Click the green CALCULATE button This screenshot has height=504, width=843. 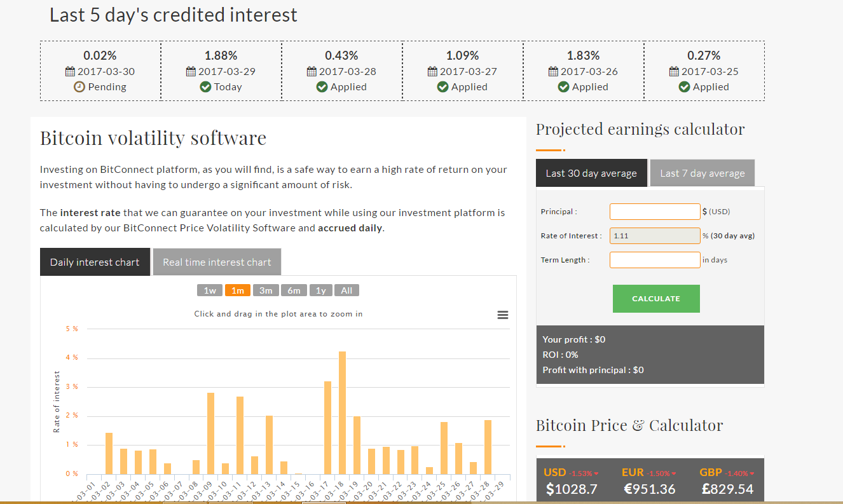click(656, 299)
